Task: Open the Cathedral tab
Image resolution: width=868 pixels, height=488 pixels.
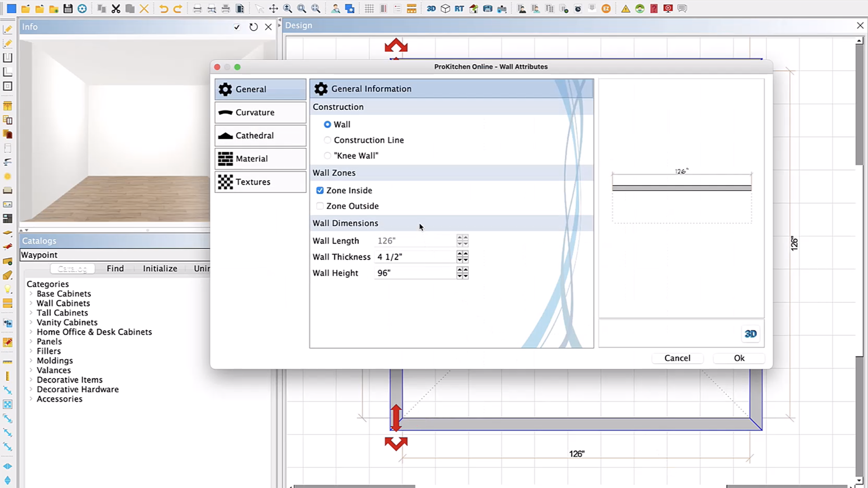Action: 260,136
